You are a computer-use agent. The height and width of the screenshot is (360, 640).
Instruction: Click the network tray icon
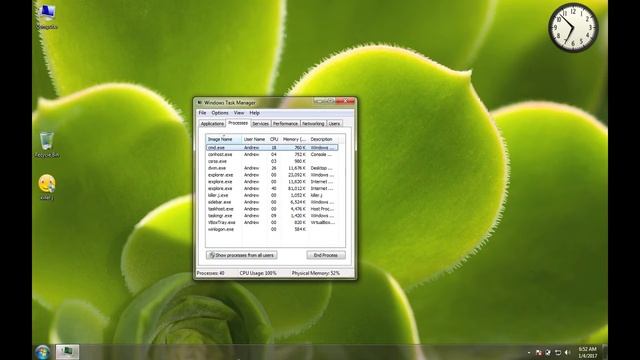(x=558, y=353)
